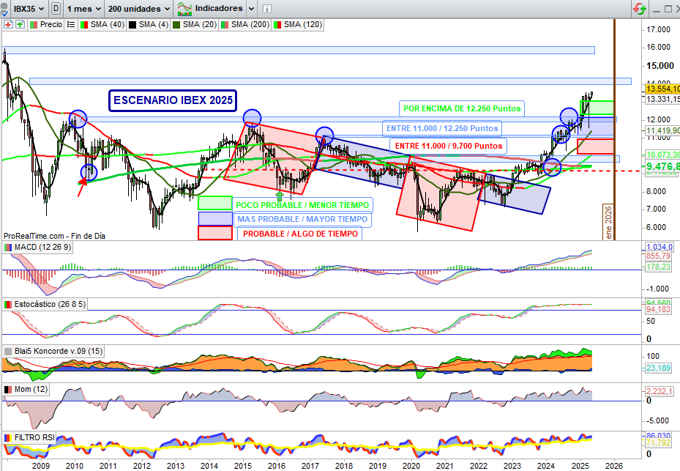The height and width of the screenshot is (471, 680).
Task: Click the Mom indicator color icon
Action: [x=8, y=389]
